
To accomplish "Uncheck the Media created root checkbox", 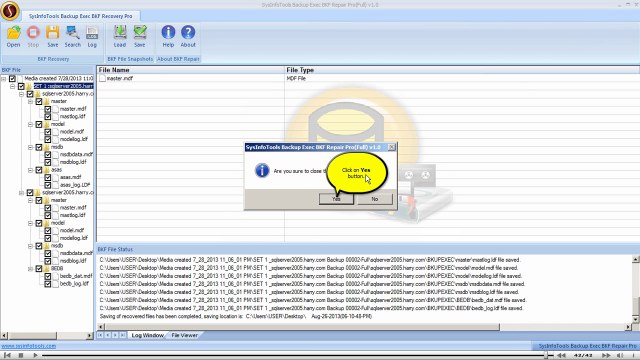I will tap(12, 78).
